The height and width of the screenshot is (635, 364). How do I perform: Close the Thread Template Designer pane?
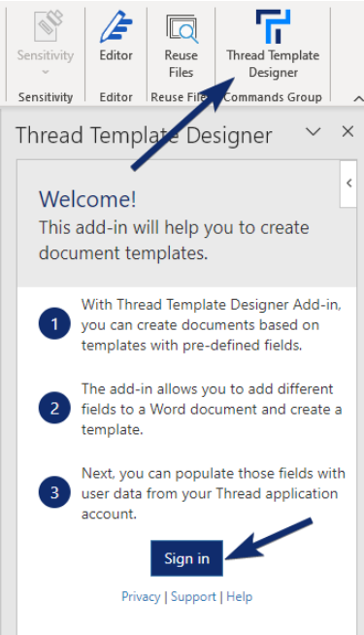click(x=347, y=132)
